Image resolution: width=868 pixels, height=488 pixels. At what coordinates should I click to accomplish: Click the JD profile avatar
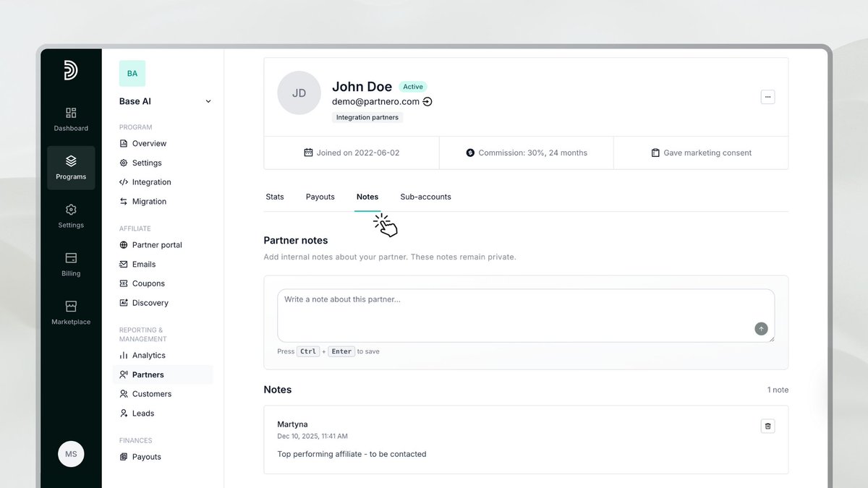point(299,93)
